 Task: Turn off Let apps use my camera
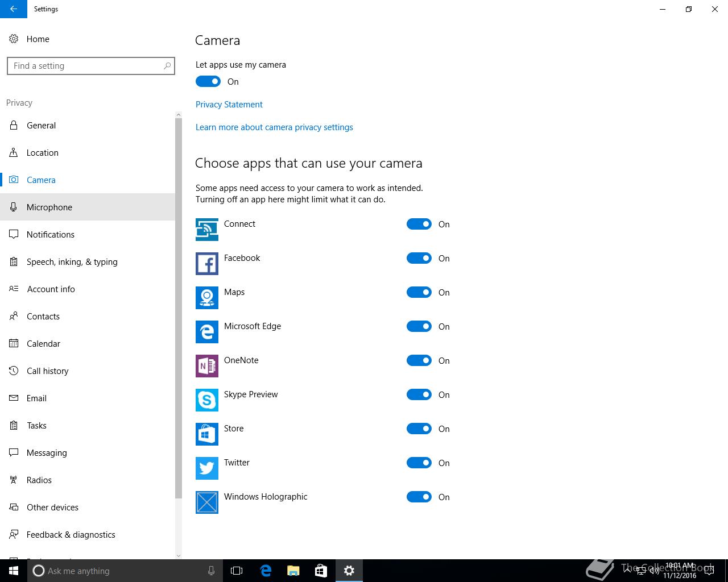tap(208, 81)
